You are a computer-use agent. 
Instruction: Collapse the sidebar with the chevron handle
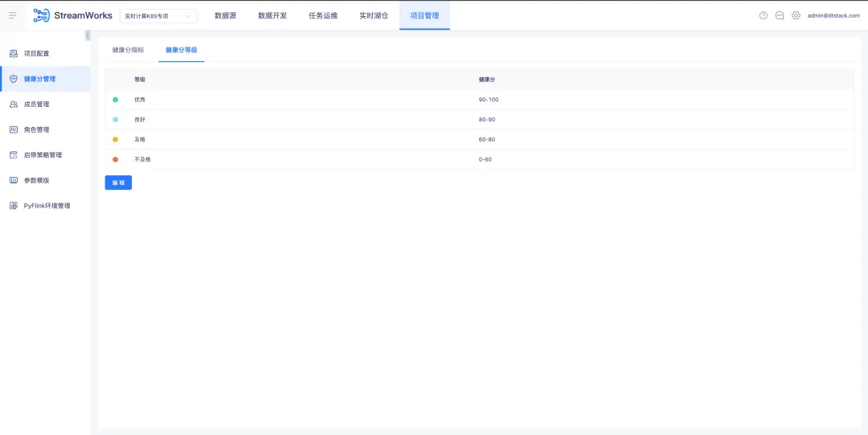point(88,35)
